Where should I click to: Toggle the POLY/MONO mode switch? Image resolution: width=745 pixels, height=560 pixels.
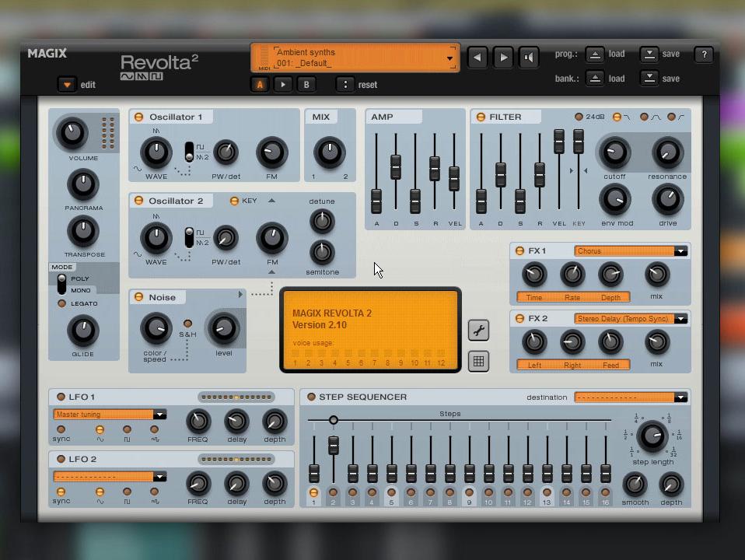point(61,284)
